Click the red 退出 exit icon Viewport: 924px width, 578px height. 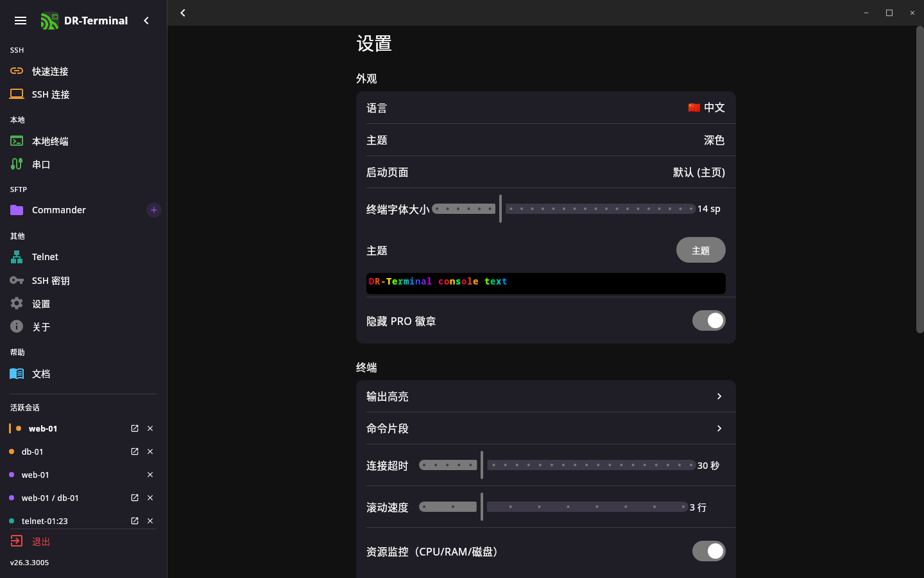pos(17,541)
